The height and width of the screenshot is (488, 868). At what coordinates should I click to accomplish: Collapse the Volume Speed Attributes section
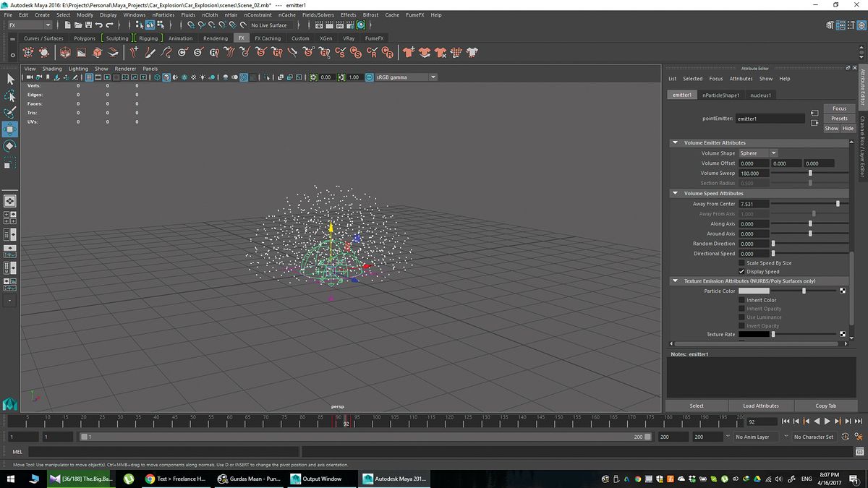point(675,193)
